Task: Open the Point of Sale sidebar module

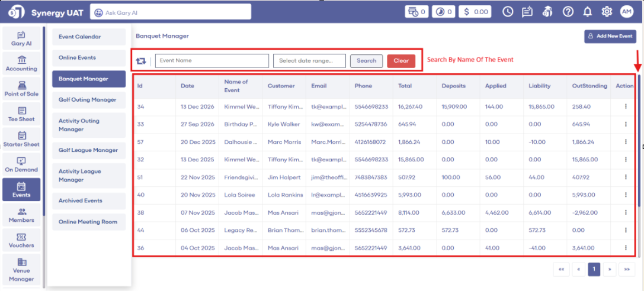Action: coord(22,89)
